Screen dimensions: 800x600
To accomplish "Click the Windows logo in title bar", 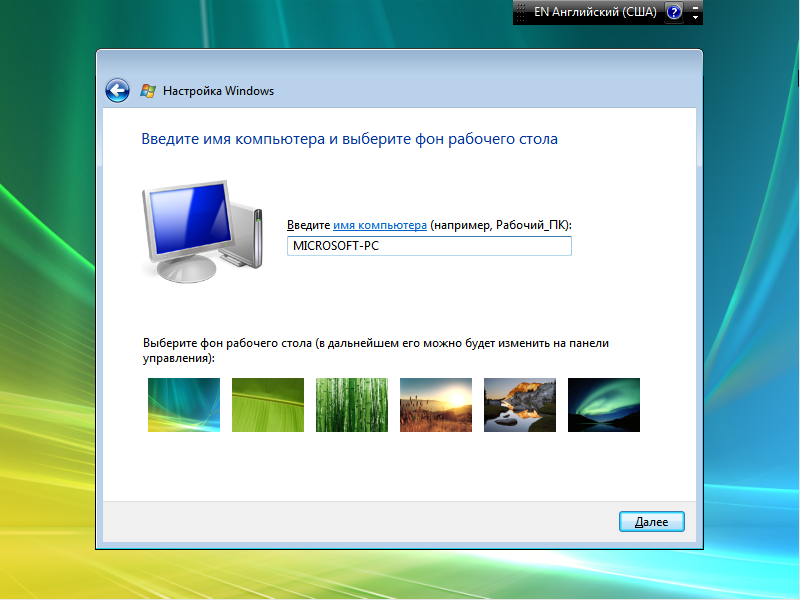I will coord(148,91).
